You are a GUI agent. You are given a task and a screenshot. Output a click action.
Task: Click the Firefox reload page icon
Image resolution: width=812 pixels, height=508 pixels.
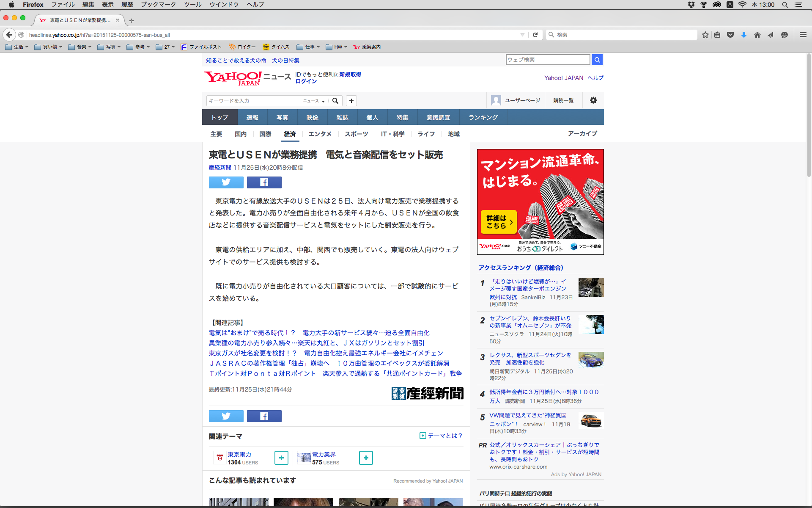pos(535,35)
